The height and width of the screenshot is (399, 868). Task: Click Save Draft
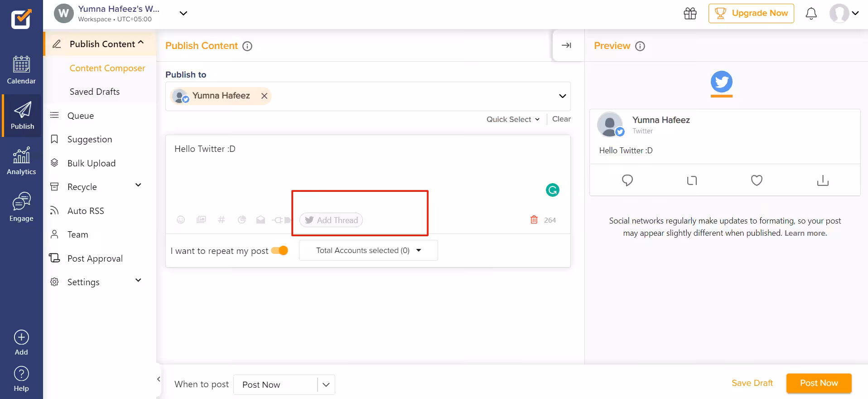(x=752, y=383)
